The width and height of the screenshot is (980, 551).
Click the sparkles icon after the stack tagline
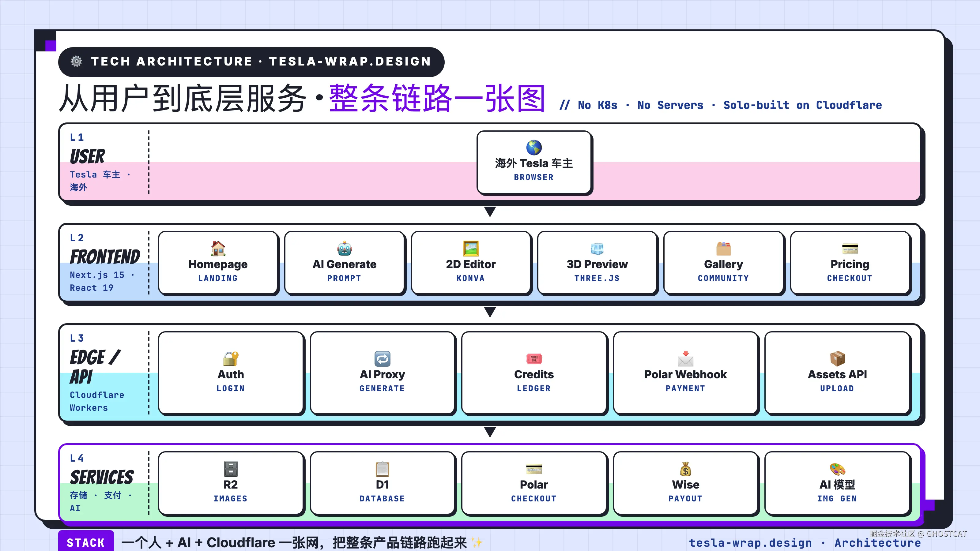click(477, 542)
